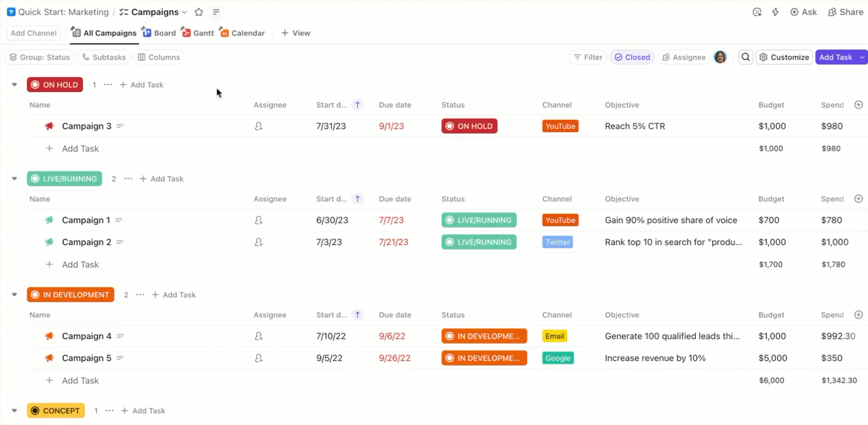
Task: Open the Group: Status settings icon
Action: click(13, 57)
